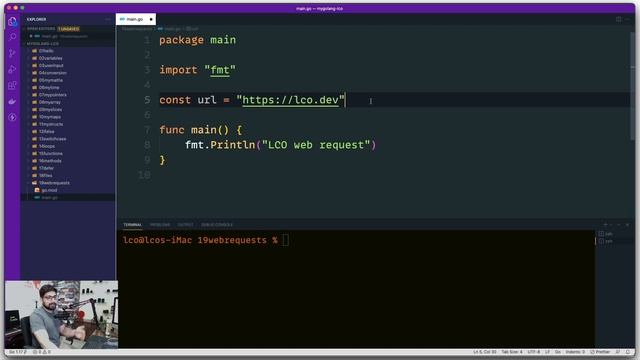Open the 12ifelse folder

pos(46,132)
